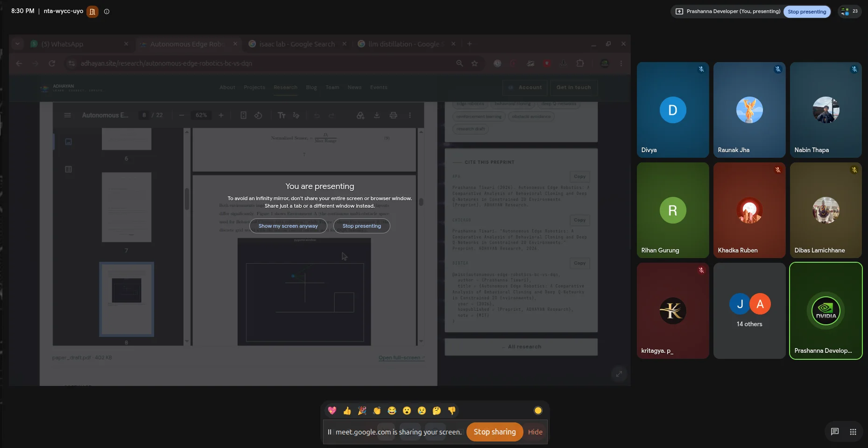The image size is (868, 448).
Task: Open the activities grid menu
Action: tap(853, 432)
